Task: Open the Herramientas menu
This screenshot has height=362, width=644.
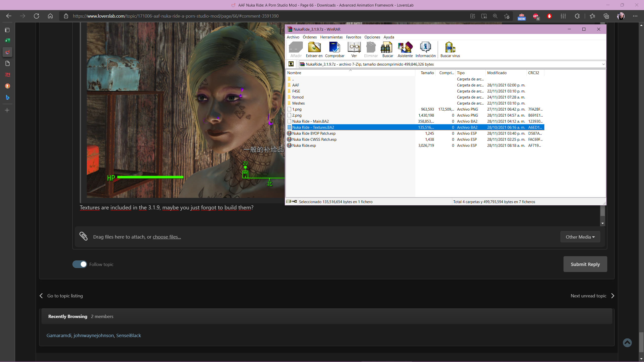Action: tap(331, 37)
